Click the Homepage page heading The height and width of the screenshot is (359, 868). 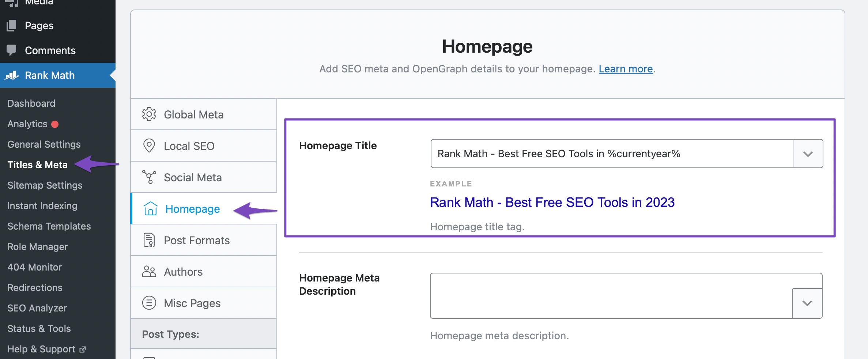(x=487, y=46)
